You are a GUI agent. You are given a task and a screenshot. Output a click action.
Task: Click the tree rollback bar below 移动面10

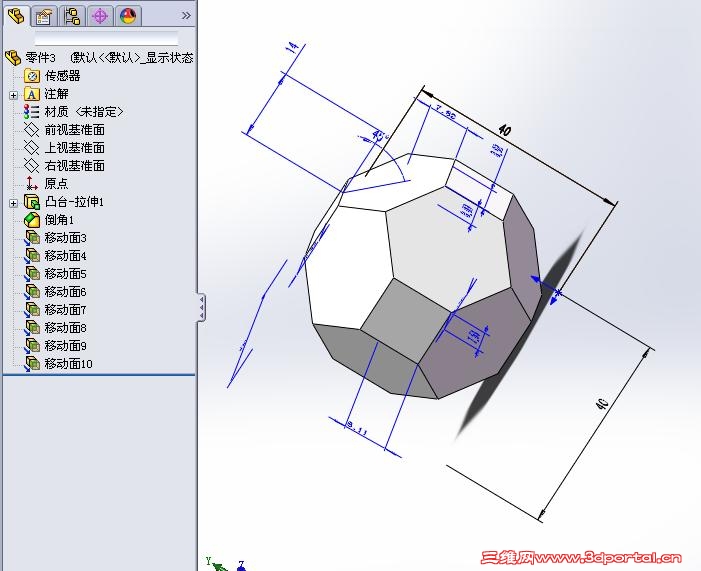(99, 375)
